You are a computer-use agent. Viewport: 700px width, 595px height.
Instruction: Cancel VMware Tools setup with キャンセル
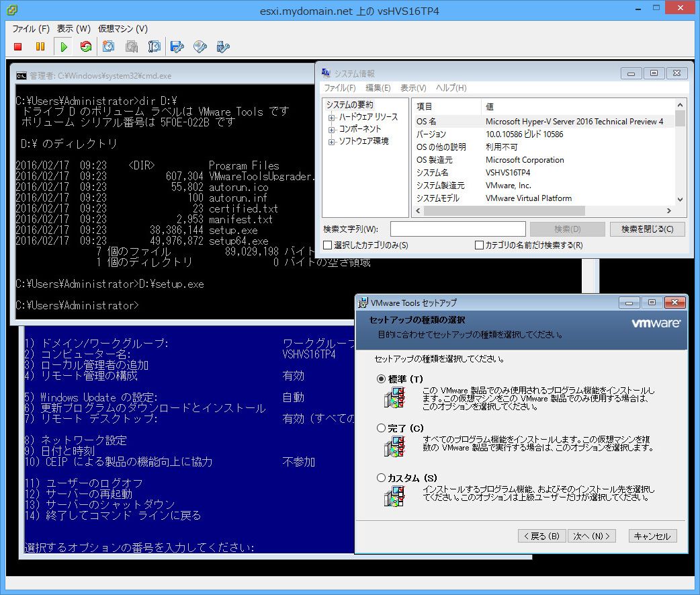coord(653,536)
